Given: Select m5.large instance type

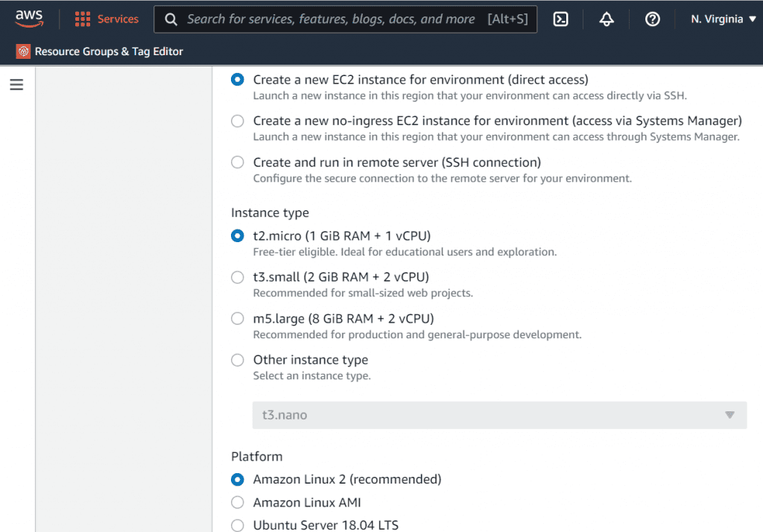Looking at the screenshot, I should point(238,319).
